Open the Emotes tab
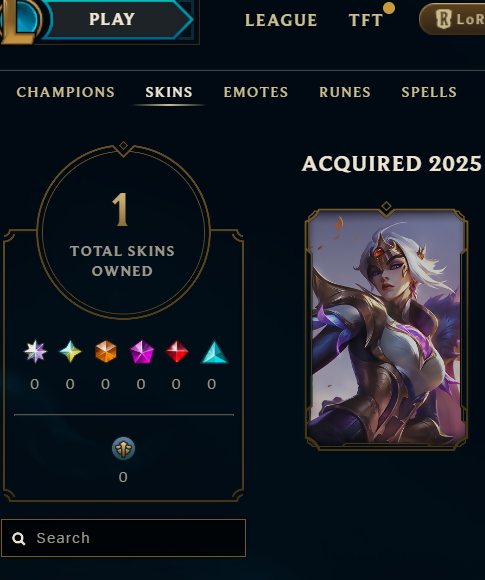Viewport: 485px width, 580px height. click(256, 92)
